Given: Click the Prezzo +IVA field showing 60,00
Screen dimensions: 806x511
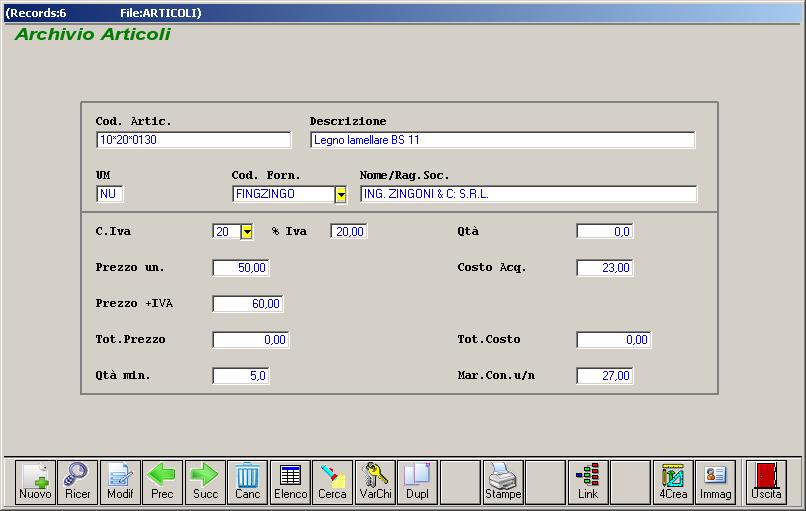Looking at the screenshot, I should click(248, 304).
